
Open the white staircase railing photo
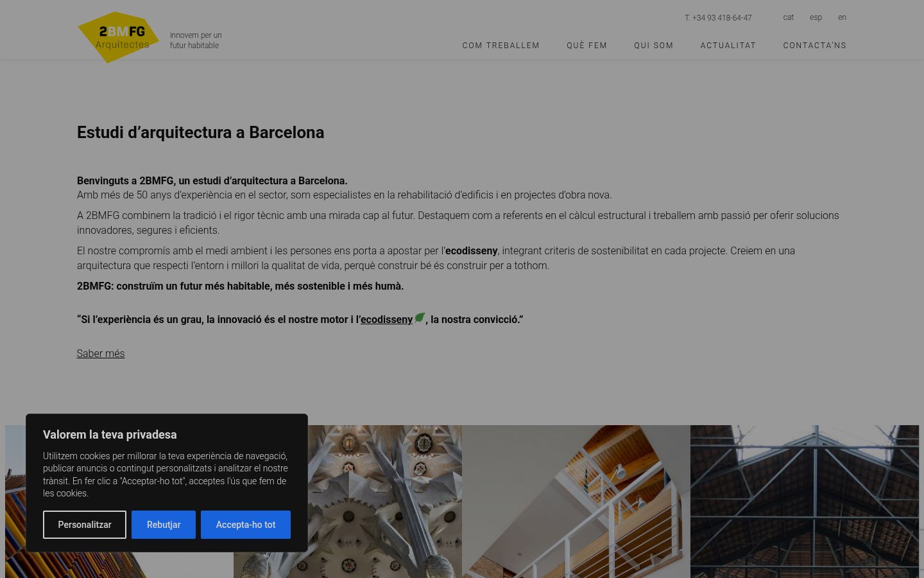pyautogui.click(x=576, y=502)
